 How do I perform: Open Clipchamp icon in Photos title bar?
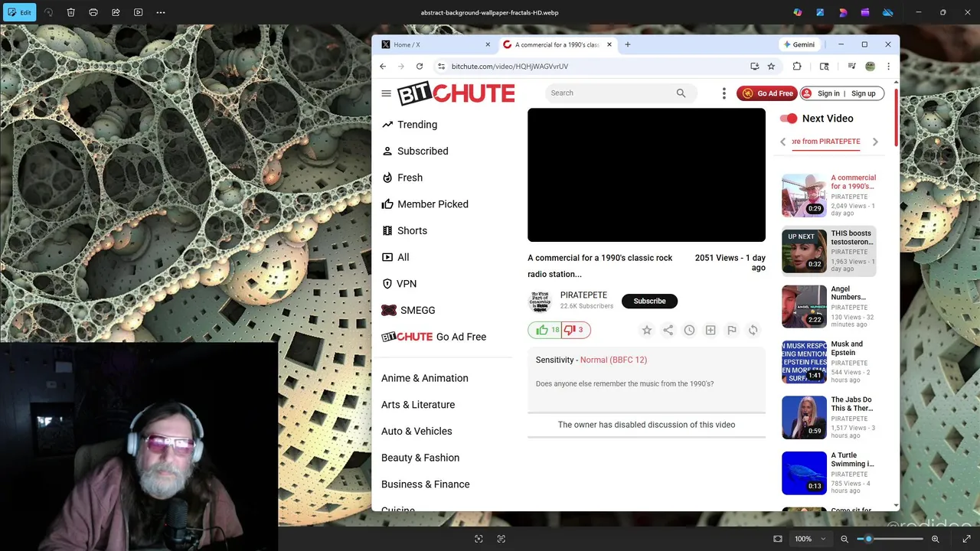click(865, 12)
